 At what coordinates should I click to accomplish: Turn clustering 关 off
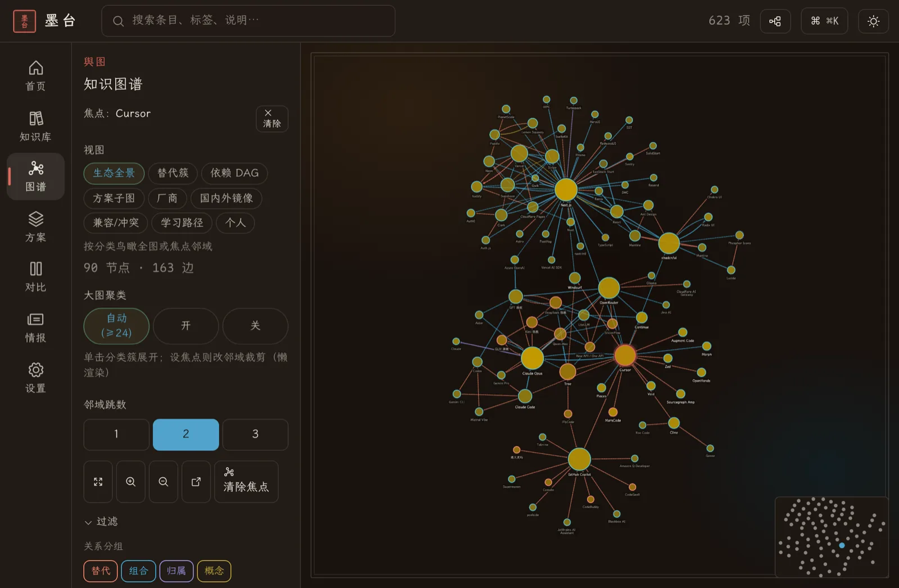(x=255, y=326)
